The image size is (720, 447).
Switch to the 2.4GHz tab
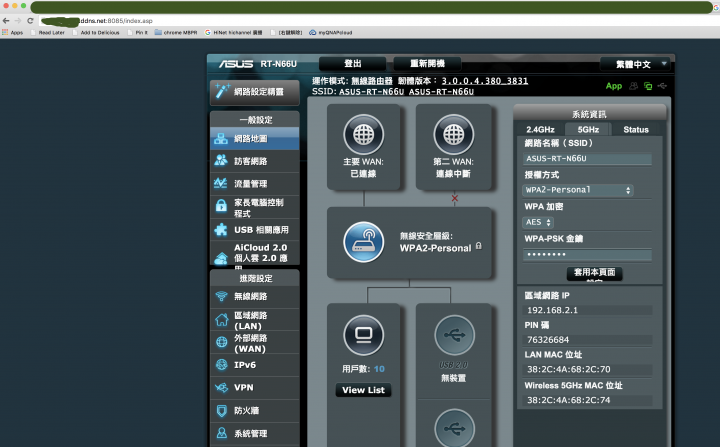(540, 130)
